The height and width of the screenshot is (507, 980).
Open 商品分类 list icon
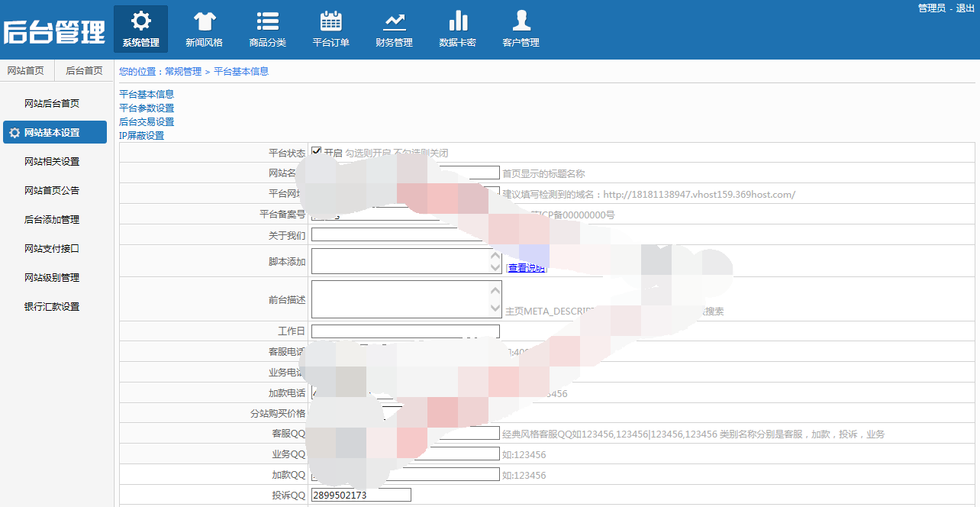click(267, 21)
